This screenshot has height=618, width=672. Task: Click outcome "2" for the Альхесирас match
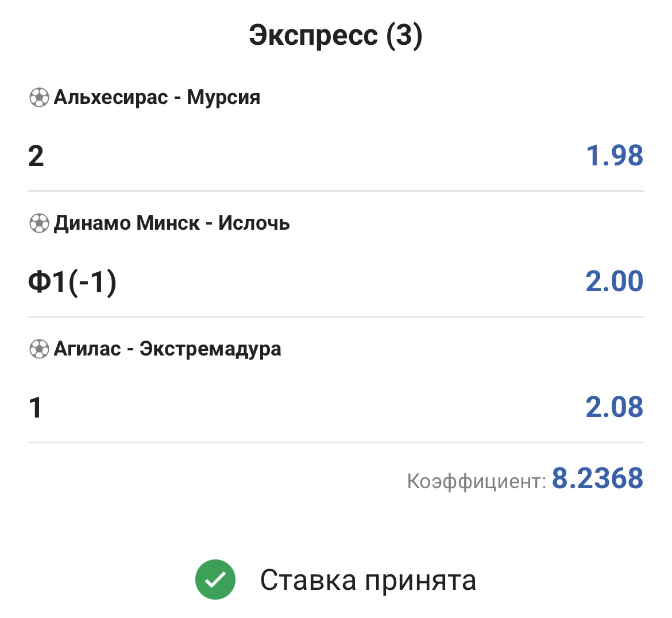pos(36,156)
